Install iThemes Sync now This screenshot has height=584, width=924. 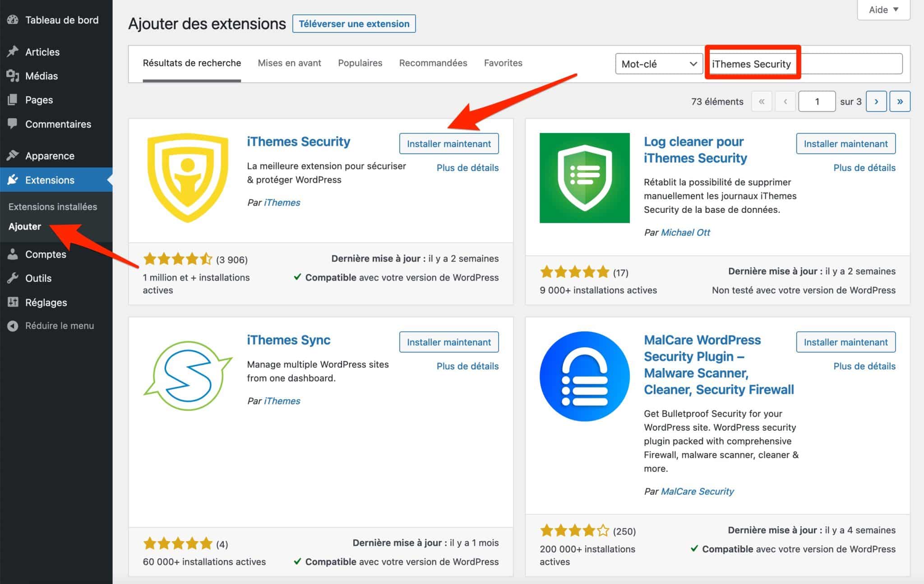pos(449,342)
